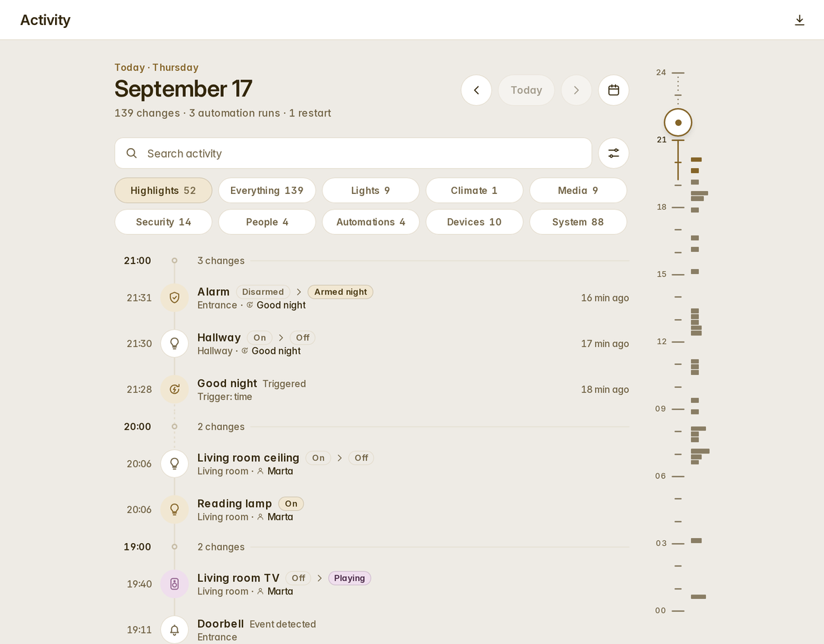Click the Alarm shield icon at 21:31
This screenshot has height=644, width=824.
click(x=175, y=298)
